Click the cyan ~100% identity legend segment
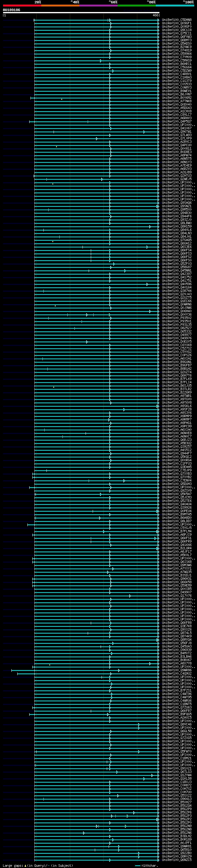The width and height of the screenshot is (197, 868). [x=175, y=6]
